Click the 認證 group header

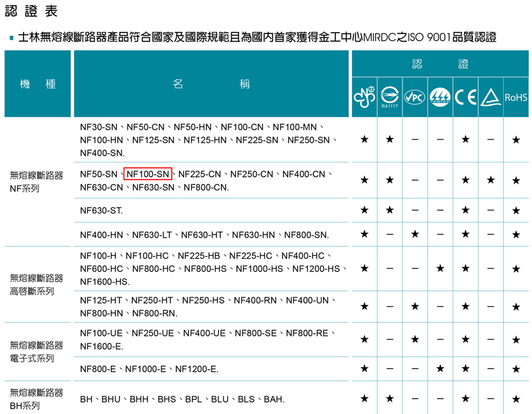pyautogui.click(x=440, y=64)
